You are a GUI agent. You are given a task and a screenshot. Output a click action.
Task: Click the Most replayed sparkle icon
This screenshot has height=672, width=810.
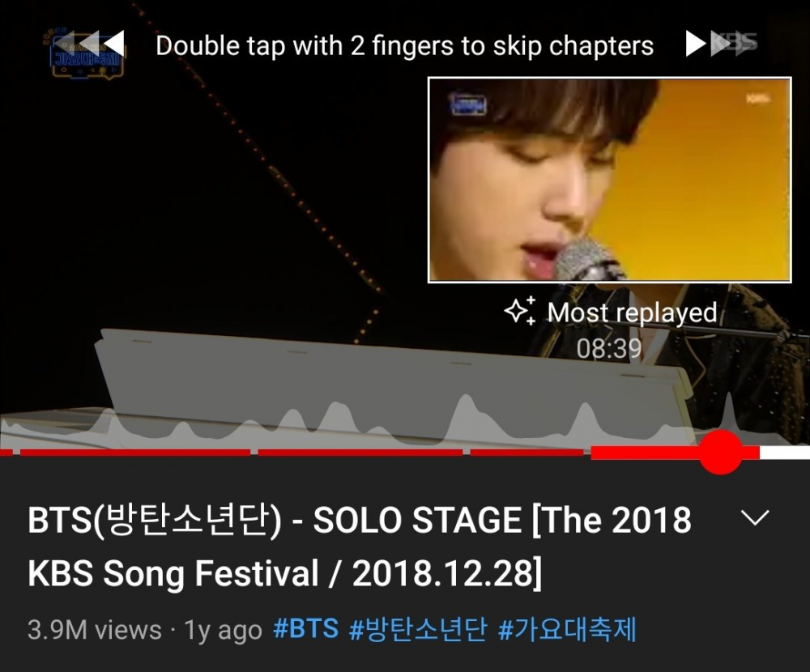coord(519,312)
